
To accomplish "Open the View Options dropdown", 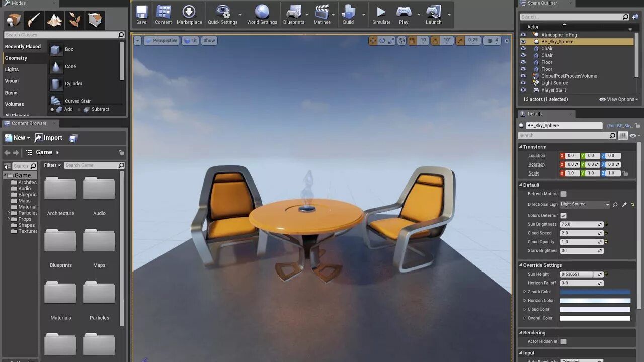I will pos(619,99).
